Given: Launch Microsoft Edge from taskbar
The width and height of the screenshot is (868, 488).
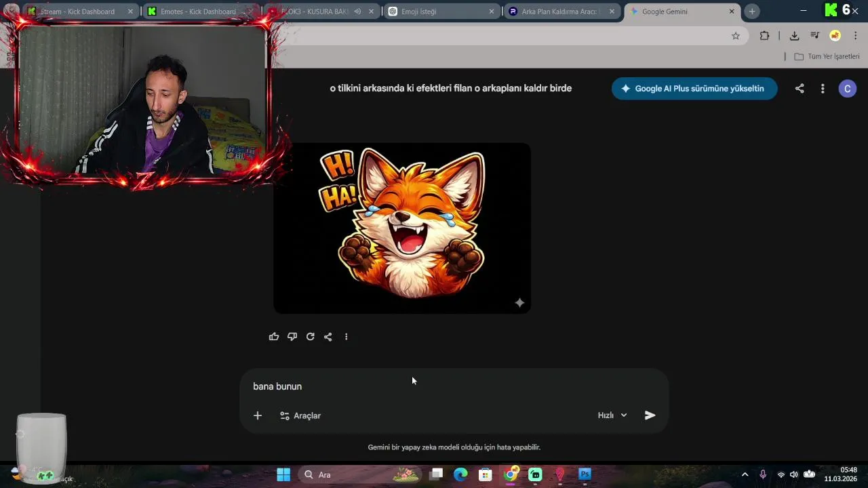Looking at the screenshot, I should click(460, 474).
